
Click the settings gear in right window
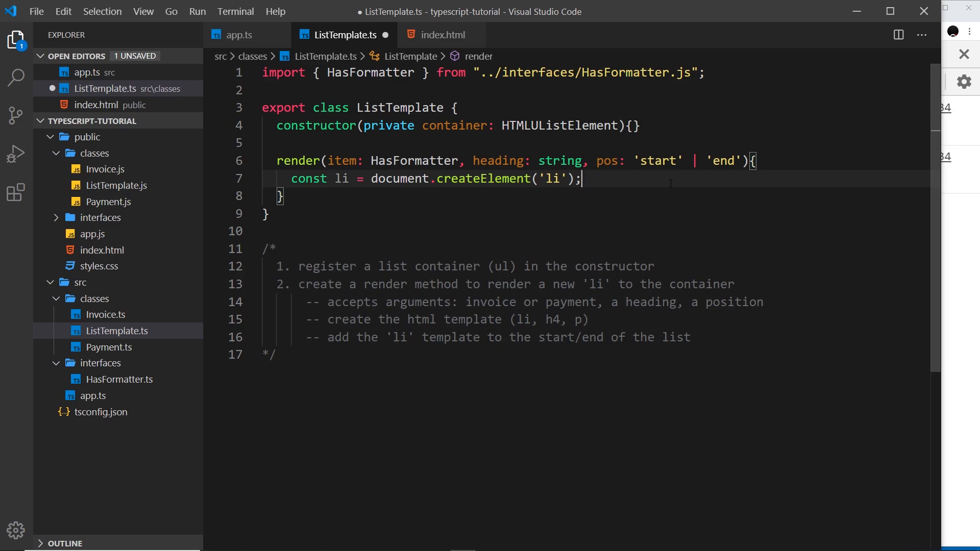pyautogui.click(x=964, y=82)
